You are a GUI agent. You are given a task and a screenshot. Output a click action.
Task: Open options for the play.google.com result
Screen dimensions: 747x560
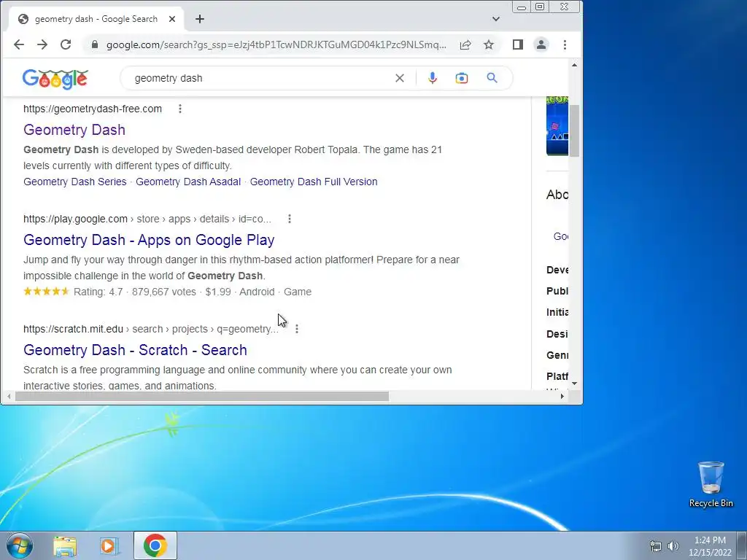pos(290,219)
